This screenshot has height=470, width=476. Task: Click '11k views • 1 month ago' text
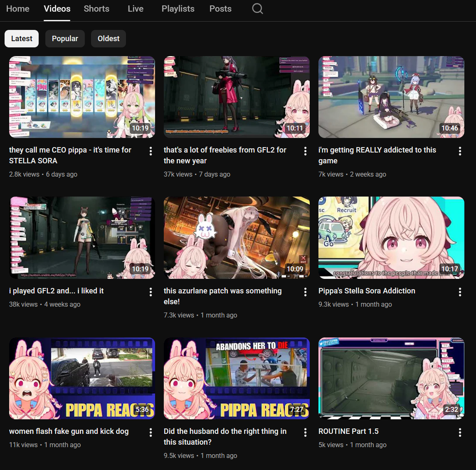(45, 445)
